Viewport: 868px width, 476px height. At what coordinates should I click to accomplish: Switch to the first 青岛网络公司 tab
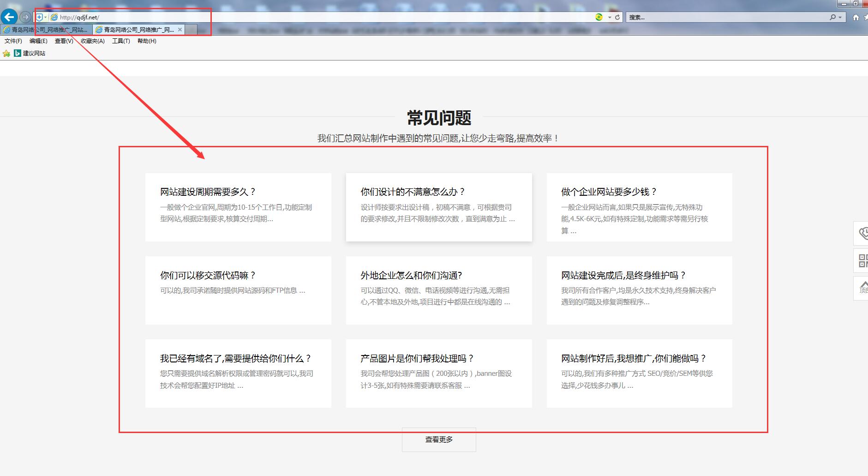click(46, 30)
